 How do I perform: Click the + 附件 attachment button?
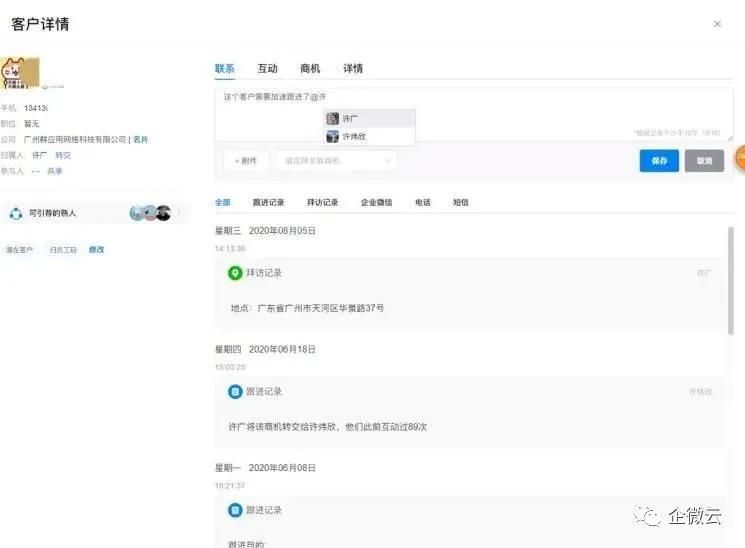click(245, 160)
